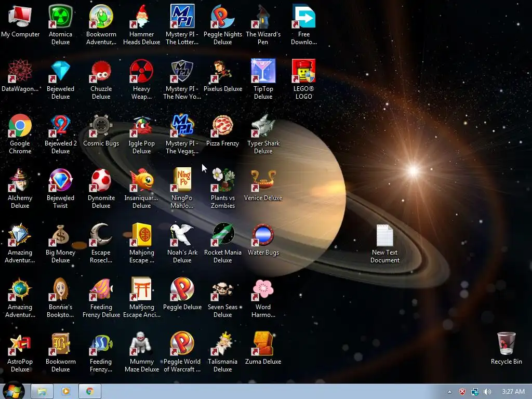
Task: Click the Google Chrome desktop icon
Action: 20,126
